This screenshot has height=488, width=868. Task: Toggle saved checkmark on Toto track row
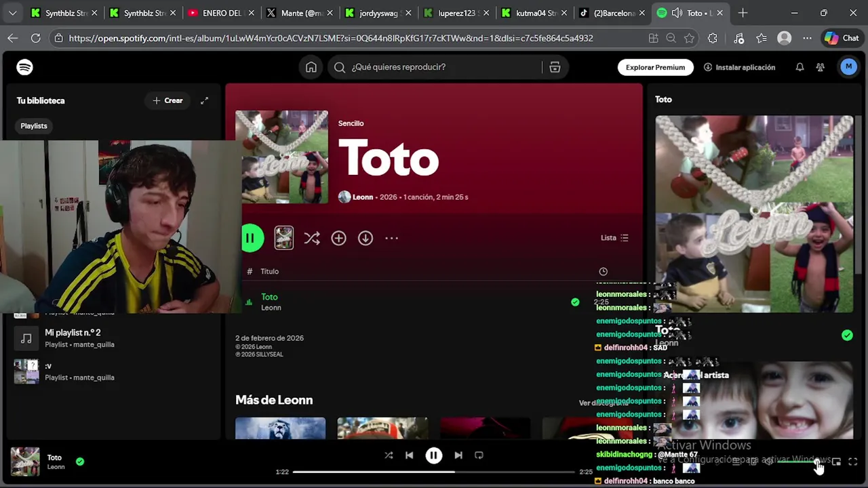point(575,302)
